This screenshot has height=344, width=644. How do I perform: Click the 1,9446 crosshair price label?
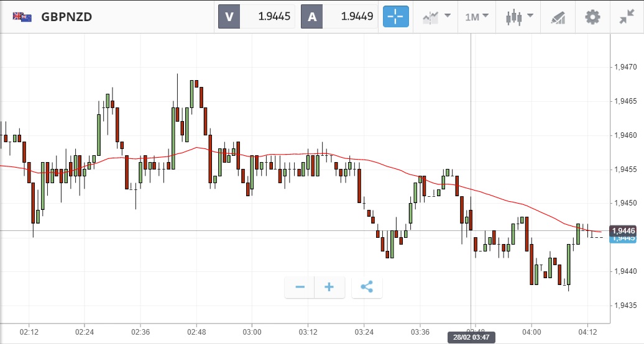tap(623, 230)
